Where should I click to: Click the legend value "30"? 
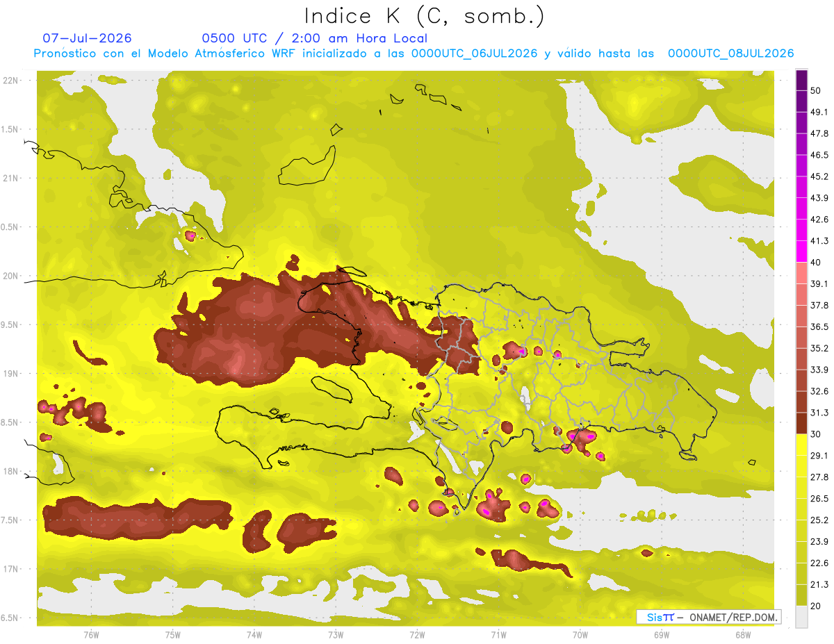(817, 434)
